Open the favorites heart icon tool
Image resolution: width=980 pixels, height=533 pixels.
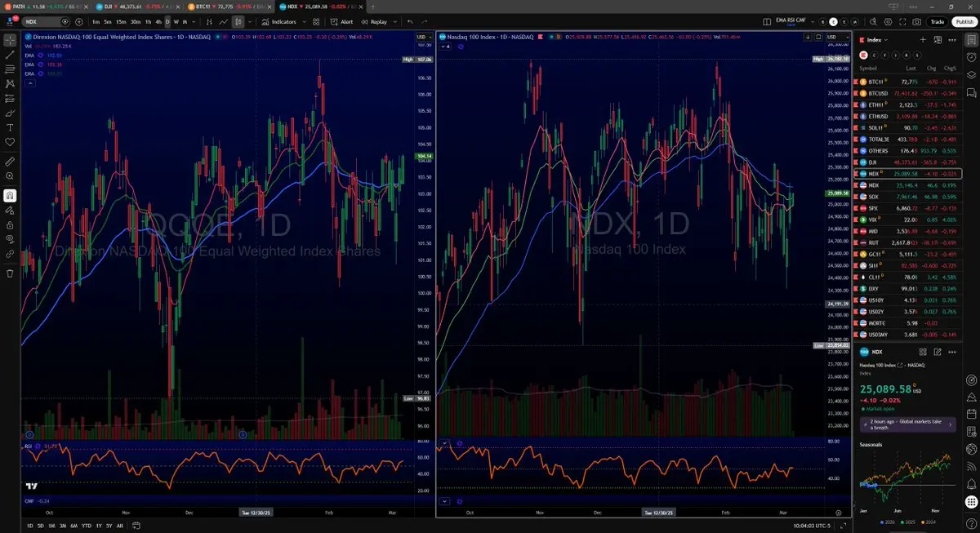(x=10, y=142)
